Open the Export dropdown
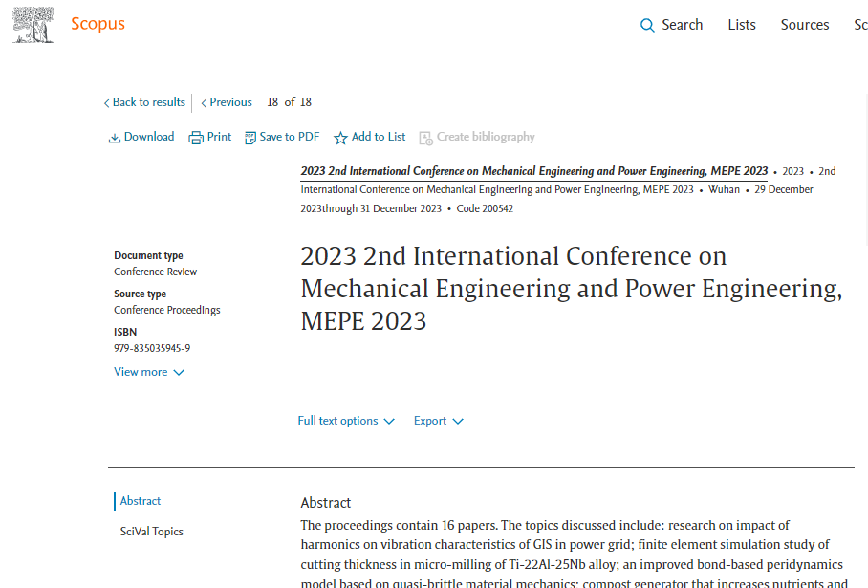Screen dimensions: 868x588 [438, 421]
